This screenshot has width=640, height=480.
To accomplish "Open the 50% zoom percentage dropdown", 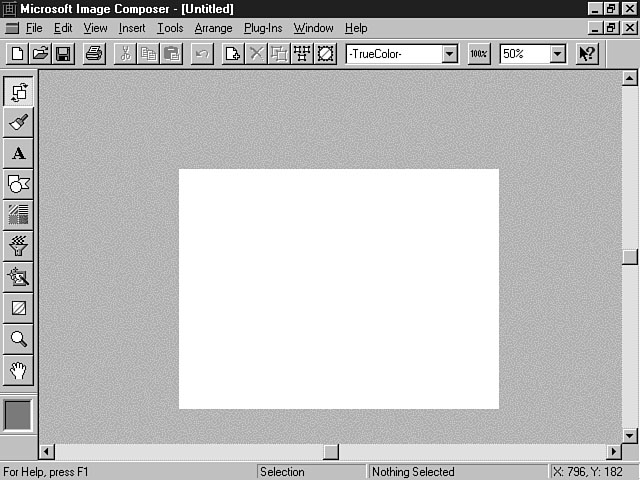I will click(558, 54).
